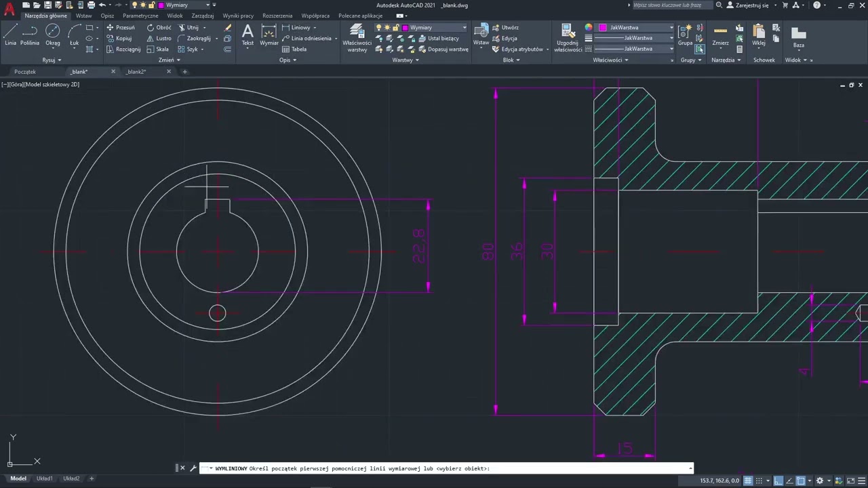The image size is (868, 488).
Task: Click the plot/print icon in quick access toolbar
Action: (91, 5)
